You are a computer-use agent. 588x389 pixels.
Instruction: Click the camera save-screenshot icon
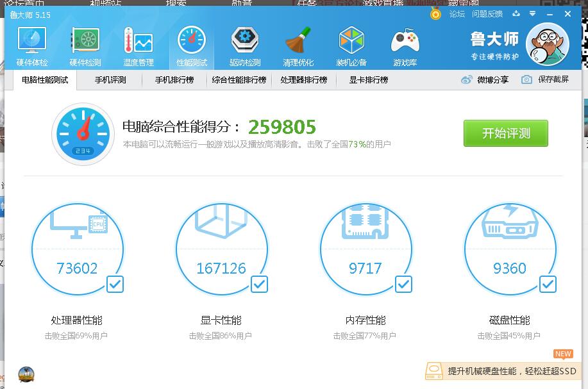[x=526, y=79]
